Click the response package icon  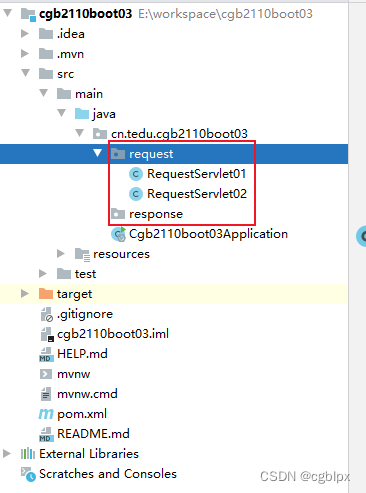[118, 214]
